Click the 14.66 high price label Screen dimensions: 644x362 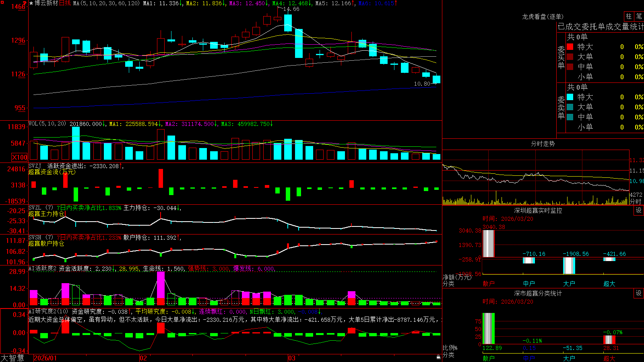291,9
